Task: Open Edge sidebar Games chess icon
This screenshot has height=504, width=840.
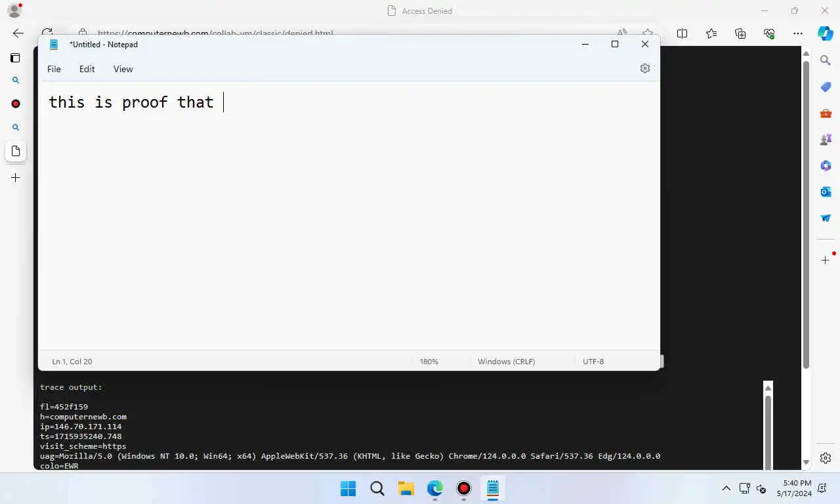Action: point(826,139)
